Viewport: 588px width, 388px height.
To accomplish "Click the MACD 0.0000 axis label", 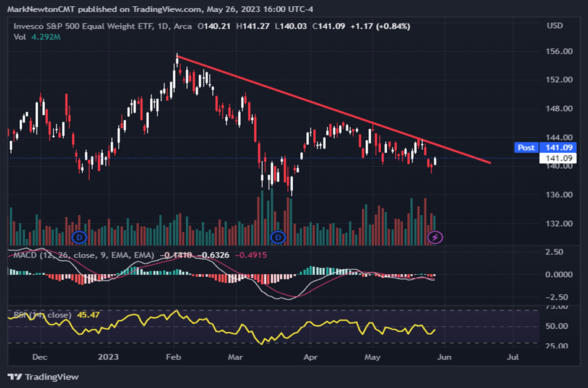I will click(559, 275).
